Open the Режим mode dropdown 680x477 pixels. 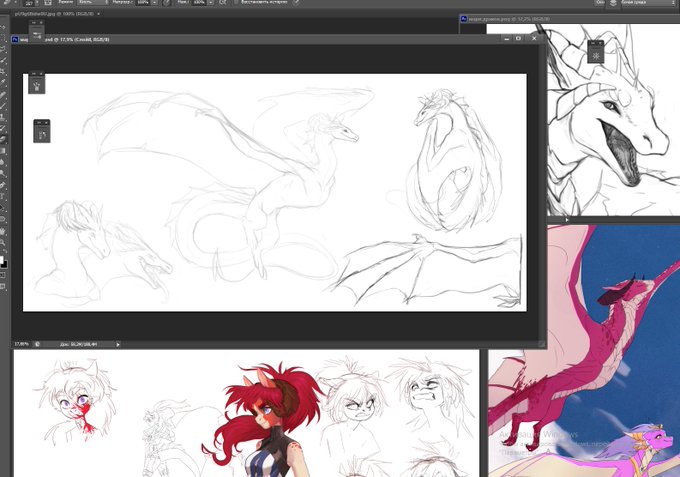pos(93,2)
